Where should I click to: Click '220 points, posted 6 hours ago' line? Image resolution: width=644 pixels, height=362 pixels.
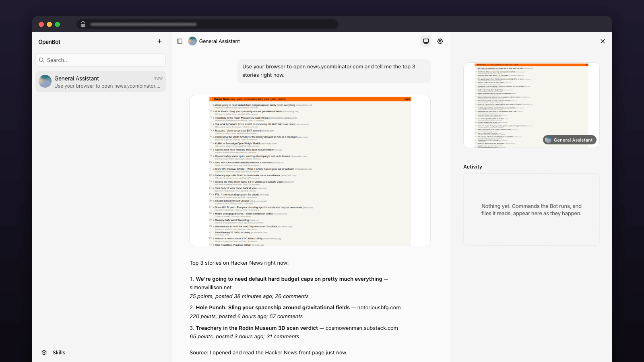pyautogui.click(x=246, y=317)
